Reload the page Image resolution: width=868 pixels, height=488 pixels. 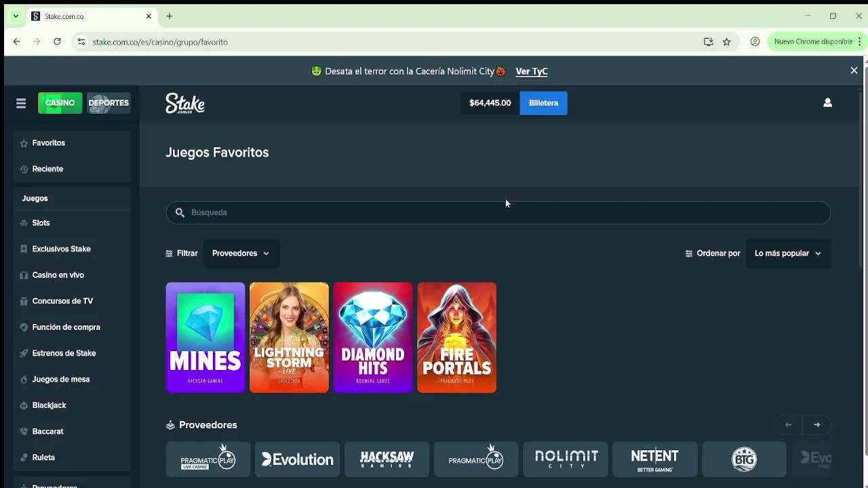click(x=57, y=42)
